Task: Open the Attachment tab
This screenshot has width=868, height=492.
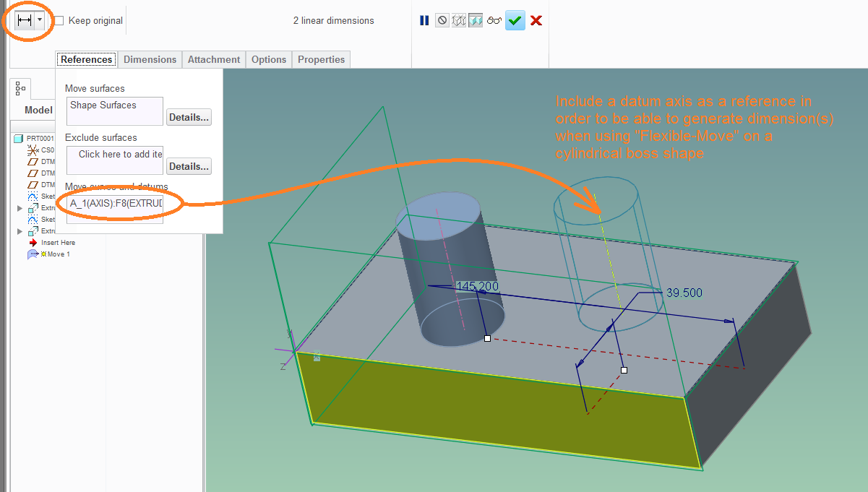Action: click(214, 59)
